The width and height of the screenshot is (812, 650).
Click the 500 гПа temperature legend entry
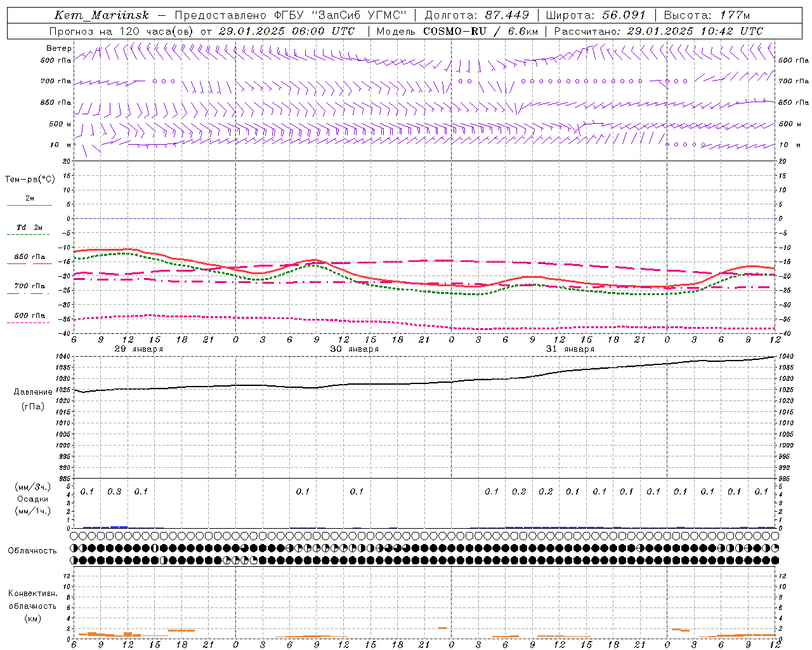click(x=30, y=315)
